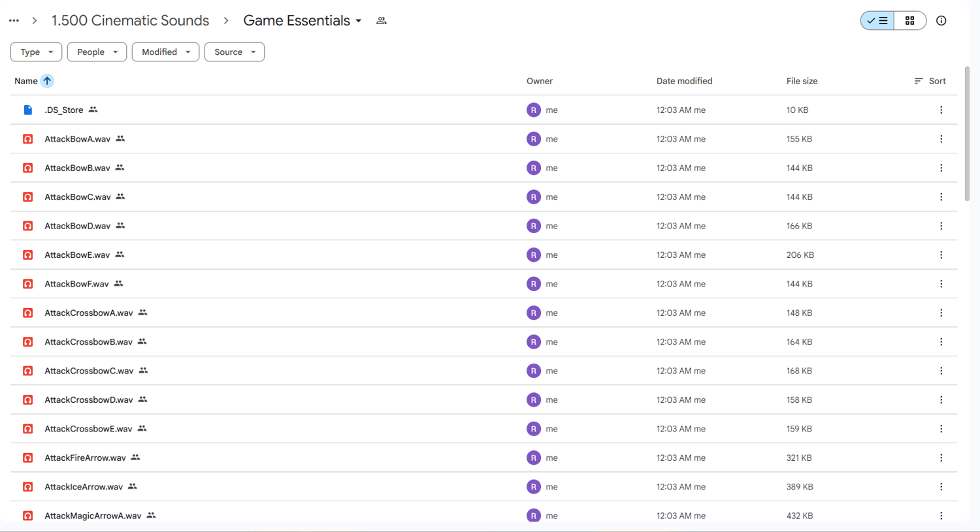This screenshot has width=980, height=532.
Task: Open the Type filter dropdown
Action: 36,52
